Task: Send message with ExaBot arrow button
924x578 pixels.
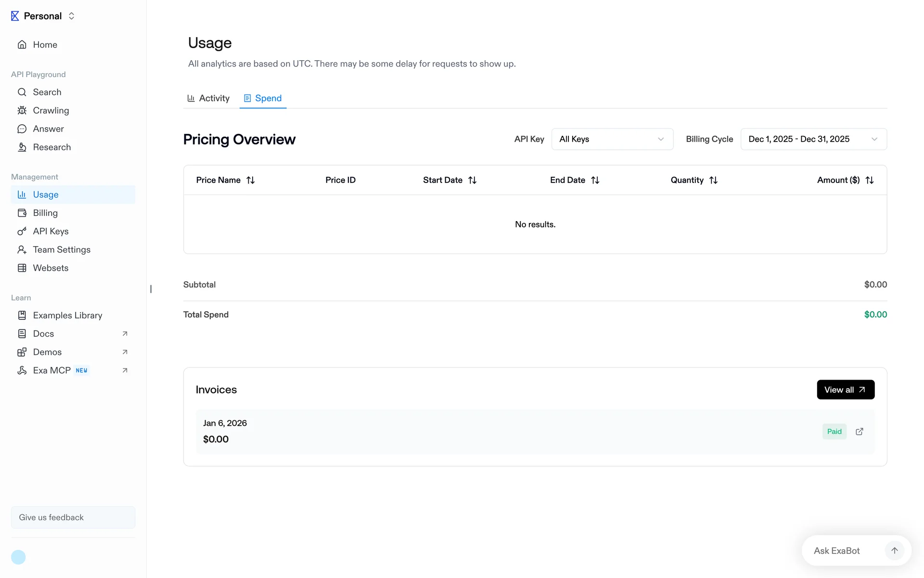Action: pos(894,551)
